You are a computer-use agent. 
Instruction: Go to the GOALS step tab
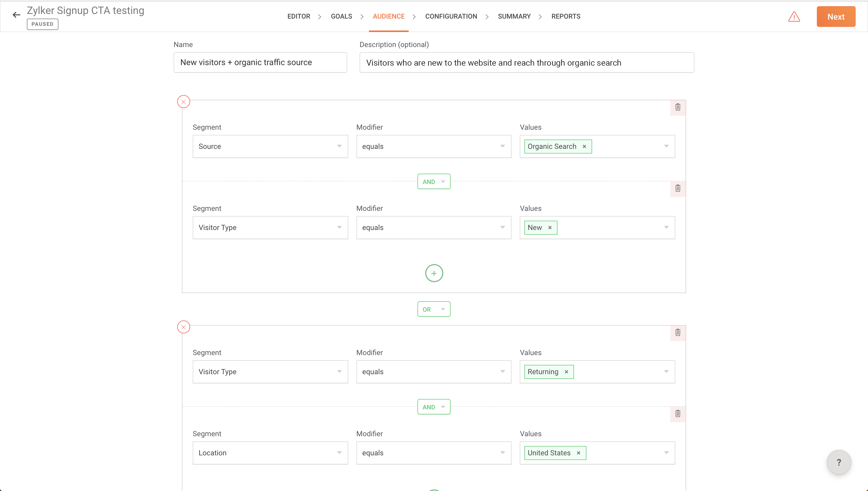click(x=341, y=16)
